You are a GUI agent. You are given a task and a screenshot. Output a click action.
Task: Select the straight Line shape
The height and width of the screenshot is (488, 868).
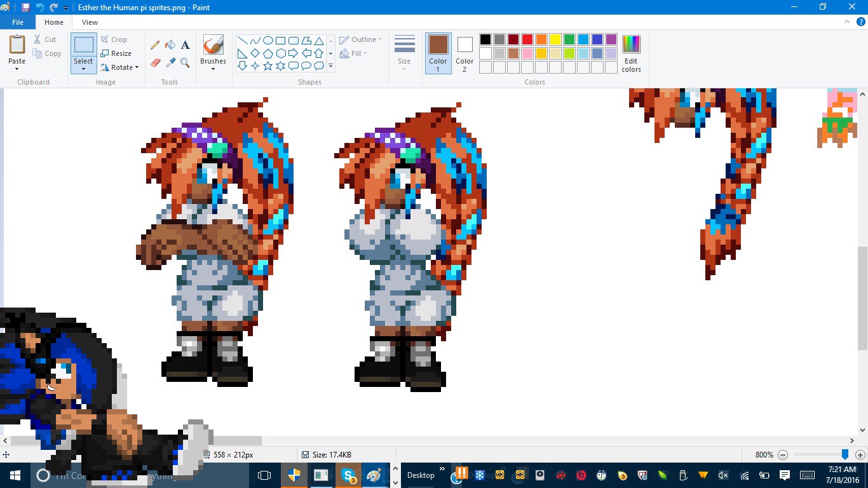(242, 41)
